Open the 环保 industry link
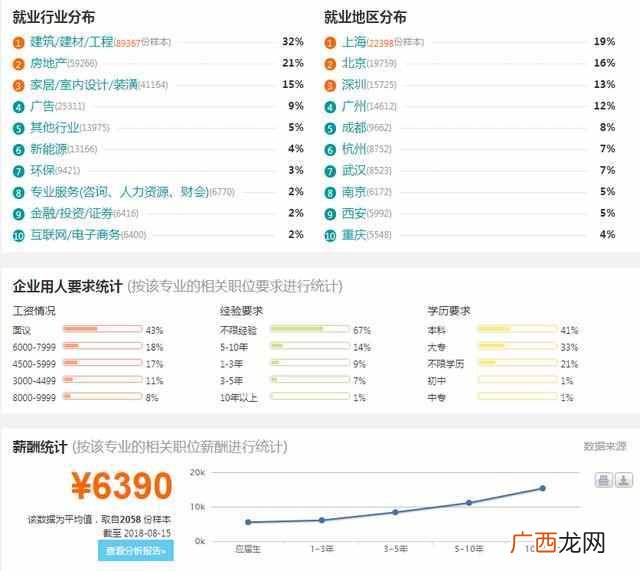The width and height of the screenshot is (640, 571). click(x=42, y=170)
